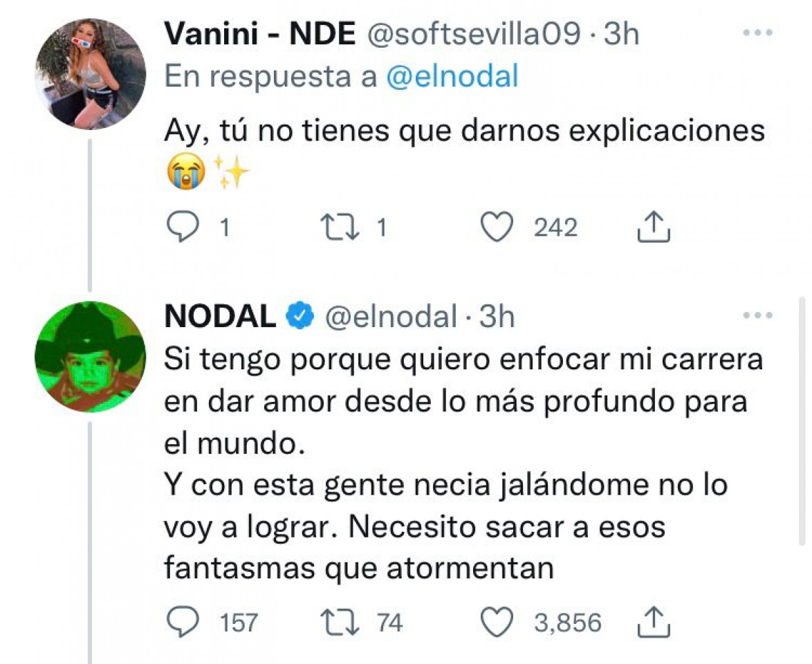This screenshot has height=664, width=812.
Task: Click the scrollbar on the right edge
Action: (x=801, y=422)
